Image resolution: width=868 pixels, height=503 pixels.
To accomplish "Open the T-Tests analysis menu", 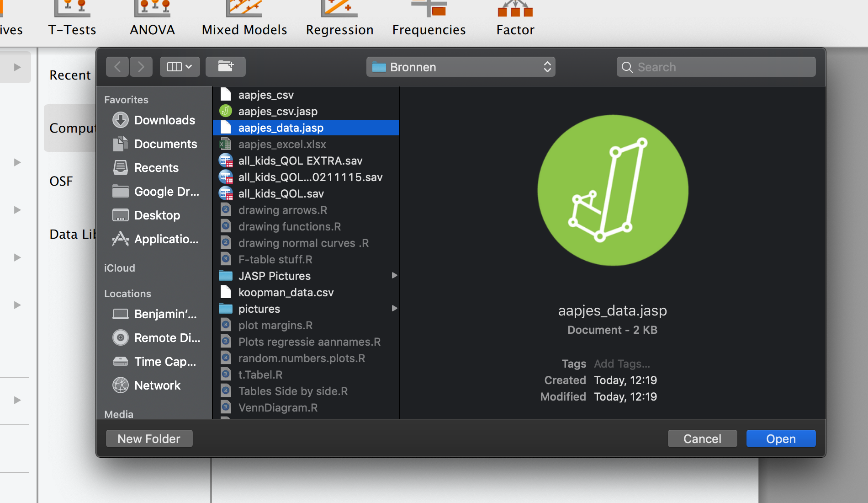I will [x=72, y=19].
